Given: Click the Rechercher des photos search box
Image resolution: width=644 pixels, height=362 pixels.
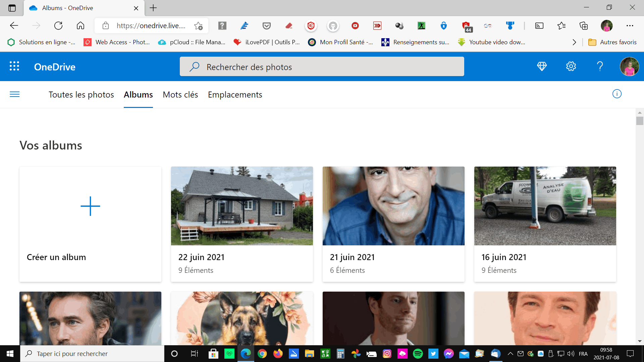Looking at the screenshot, I should [x=322, y=67].
